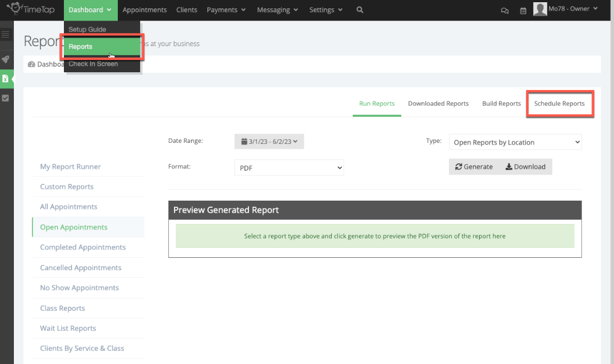Click the Download button

[526, 167]
